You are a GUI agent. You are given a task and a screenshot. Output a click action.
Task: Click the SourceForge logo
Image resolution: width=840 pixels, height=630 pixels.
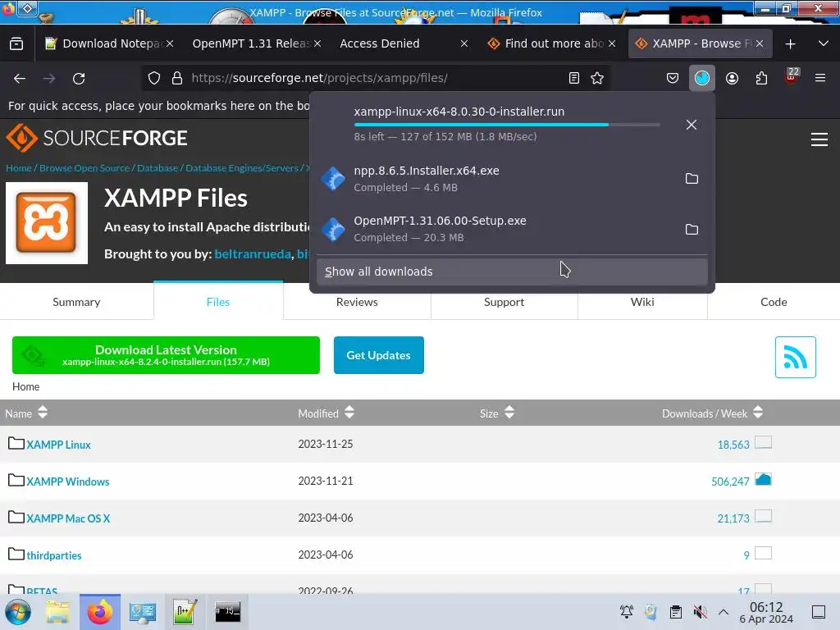tap(97, 138)
